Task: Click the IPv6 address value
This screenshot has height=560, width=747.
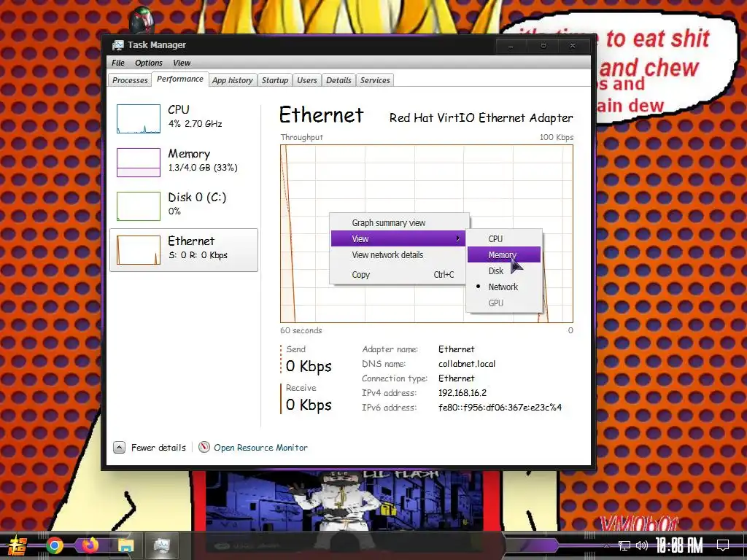Action: [x=500, y=408]
